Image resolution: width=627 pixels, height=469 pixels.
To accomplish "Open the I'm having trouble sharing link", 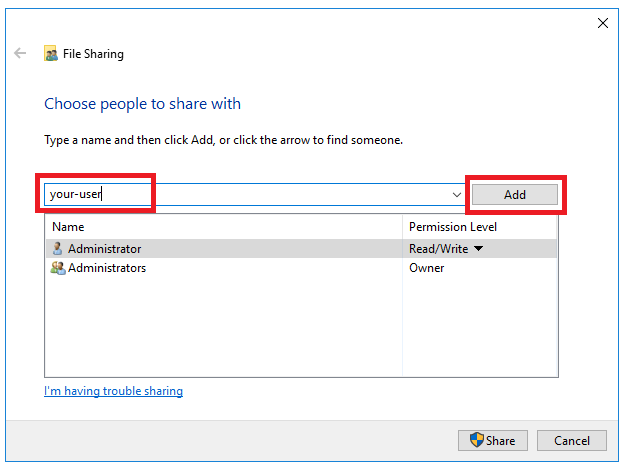I will point(114,391).
